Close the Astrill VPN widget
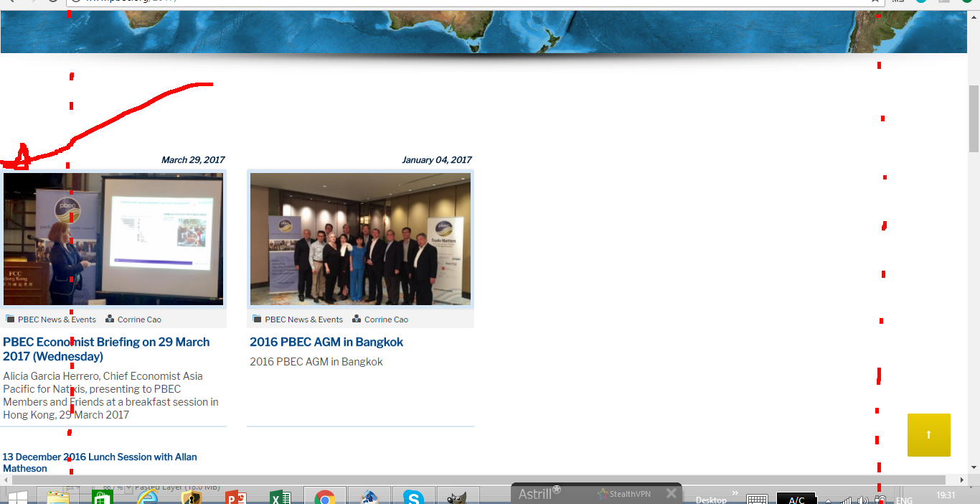This screenshot has height=504, width=980. pos(671,493)
